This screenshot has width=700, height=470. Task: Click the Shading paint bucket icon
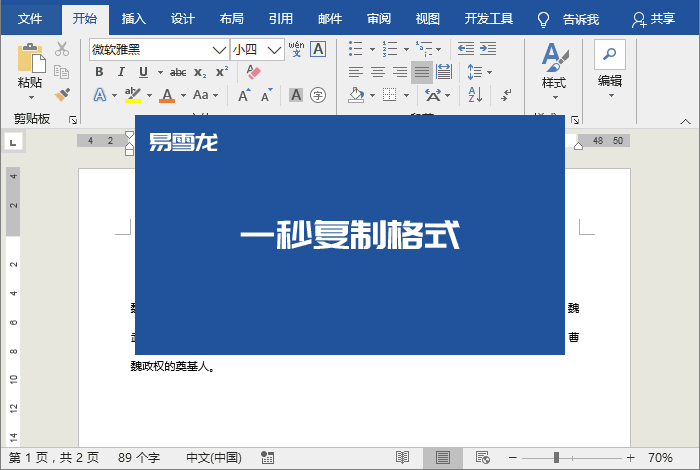356,95
